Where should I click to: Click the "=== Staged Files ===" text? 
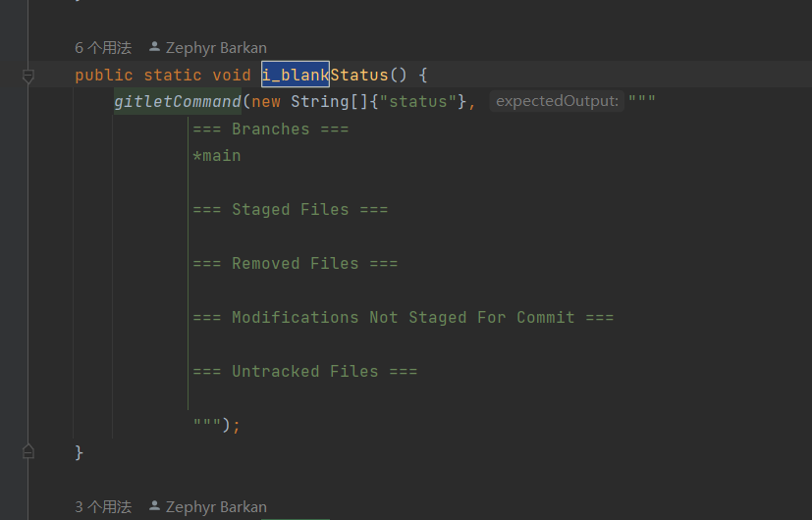(x=290, y=210)
